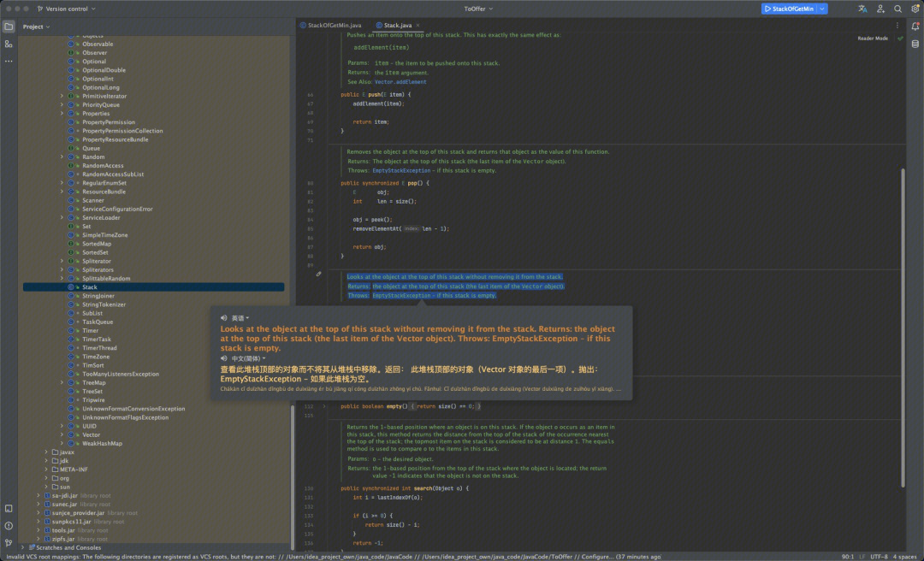Open the Notifications bell icon

point(915,27)
